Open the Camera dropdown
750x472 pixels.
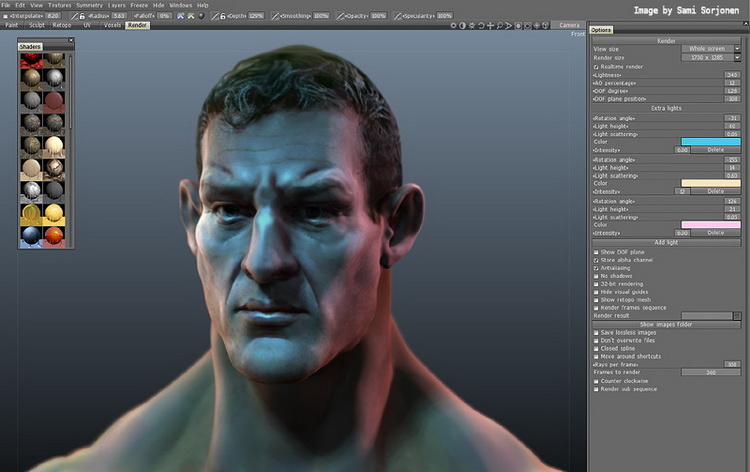[569, 25]
